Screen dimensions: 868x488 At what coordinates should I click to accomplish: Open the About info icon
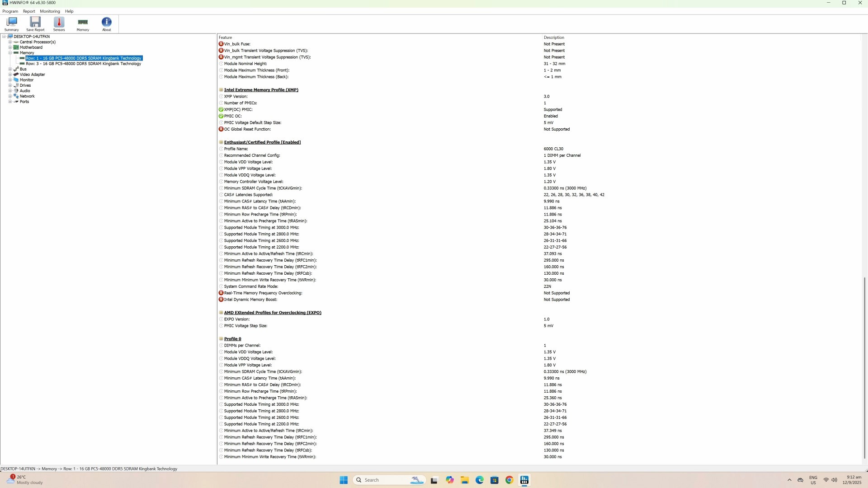coord(107,24)
